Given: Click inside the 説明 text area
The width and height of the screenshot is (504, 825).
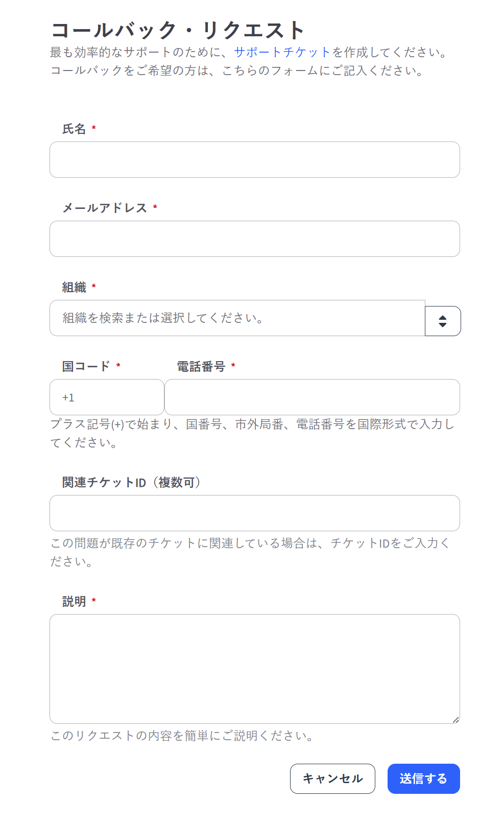Looking at the screenshot, I should (x=254, y=669).
